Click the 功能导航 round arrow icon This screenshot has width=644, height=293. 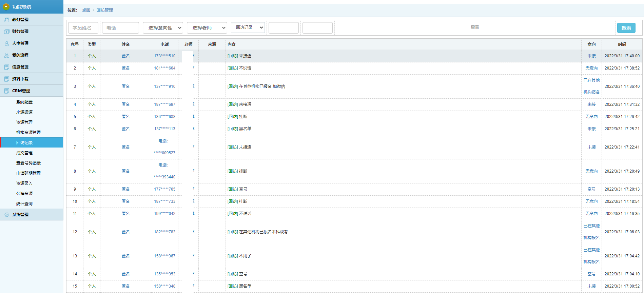(6, 7)
